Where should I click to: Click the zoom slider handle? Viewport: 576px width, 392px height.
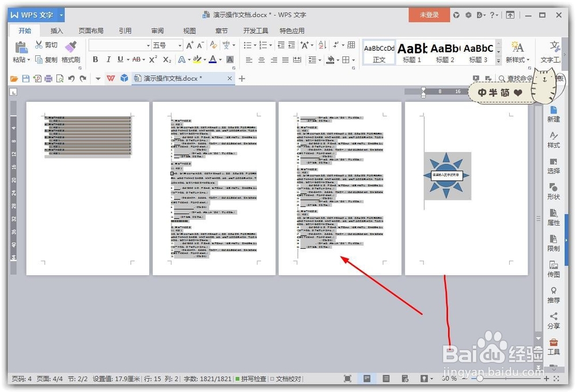tap(479, 378)
